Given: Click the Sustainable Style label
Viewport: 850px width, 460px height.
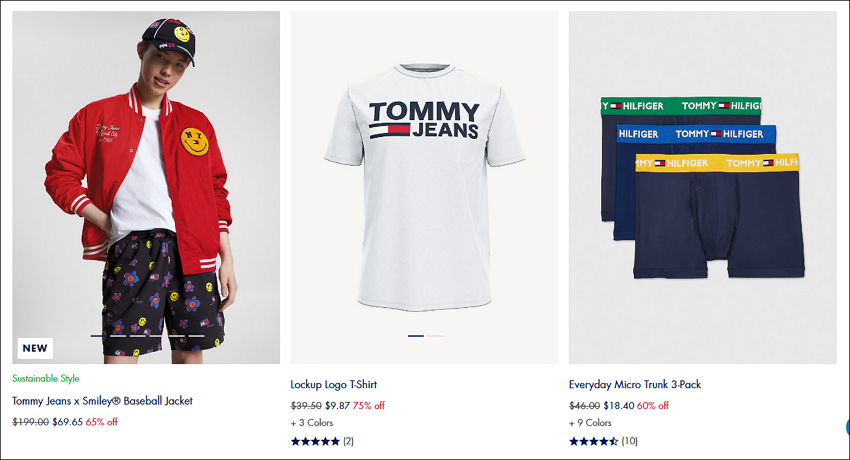Looking at the screenshot, I should (46, 379).
